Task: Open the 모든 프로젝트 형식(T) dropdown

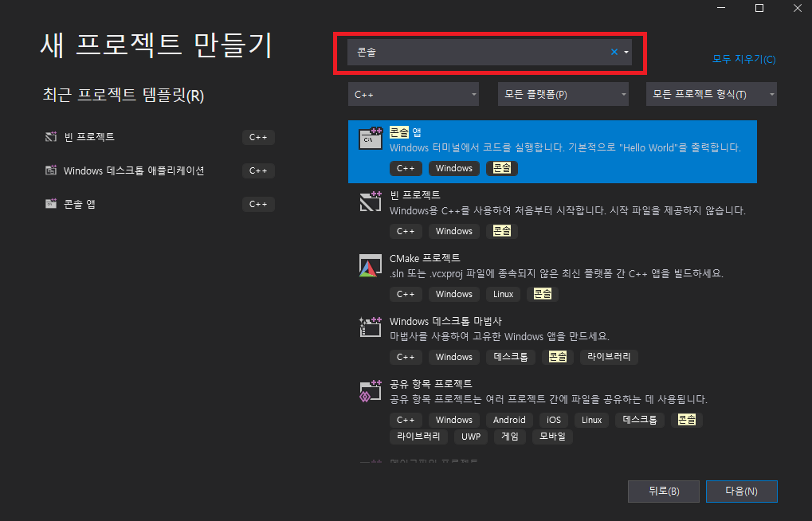Action: [x=711, y=94]
